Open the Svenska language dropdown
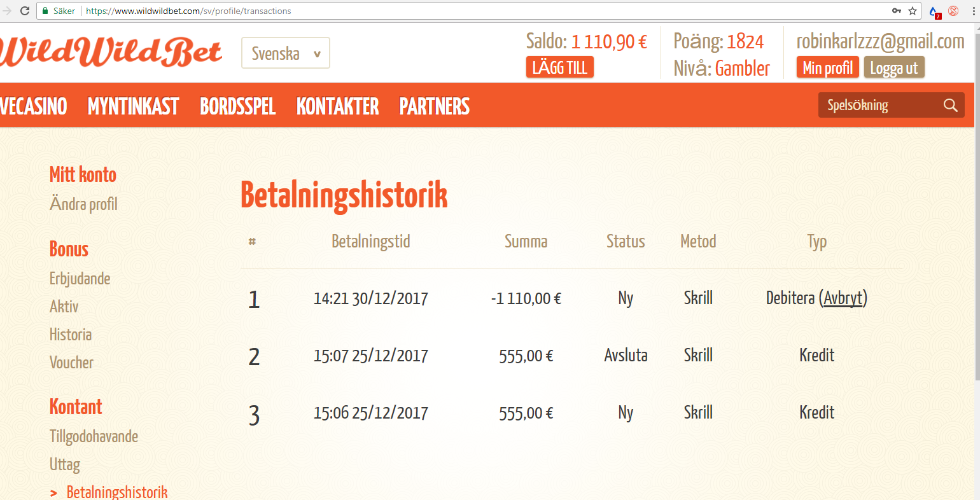980x500 pixels. (286, 53)
